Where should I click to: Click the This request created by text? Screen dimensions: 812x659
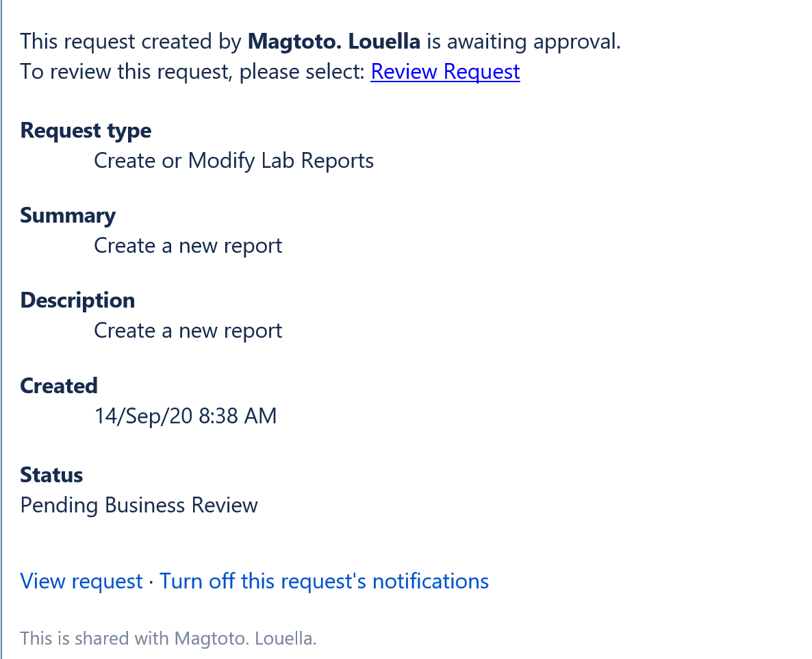pos(131,42)
